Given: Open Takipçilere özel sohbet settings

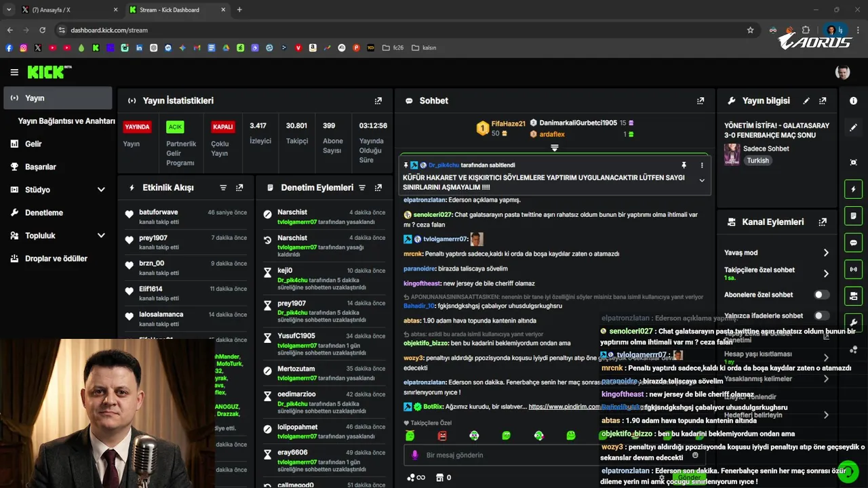Looking at the screenshot, I should pos(776,273).
